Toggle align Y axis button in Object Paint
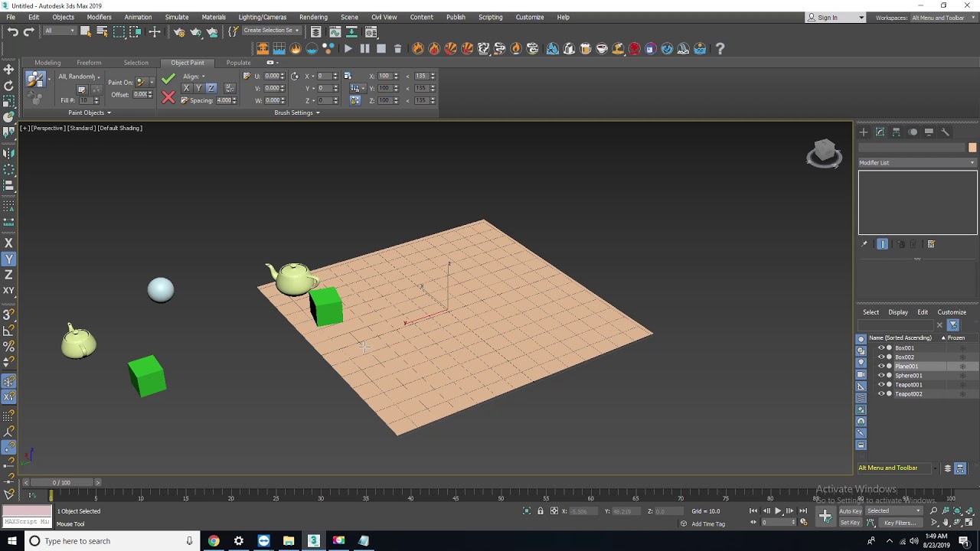Image resolution: width=980 pixels, height=551 pixels. tap(198, 89)
